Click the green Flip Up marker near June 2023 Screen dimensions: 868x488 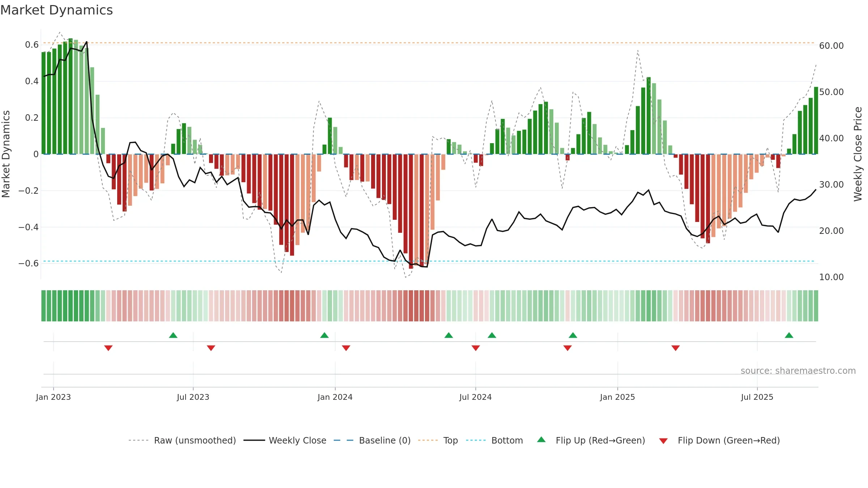[173, 335]
